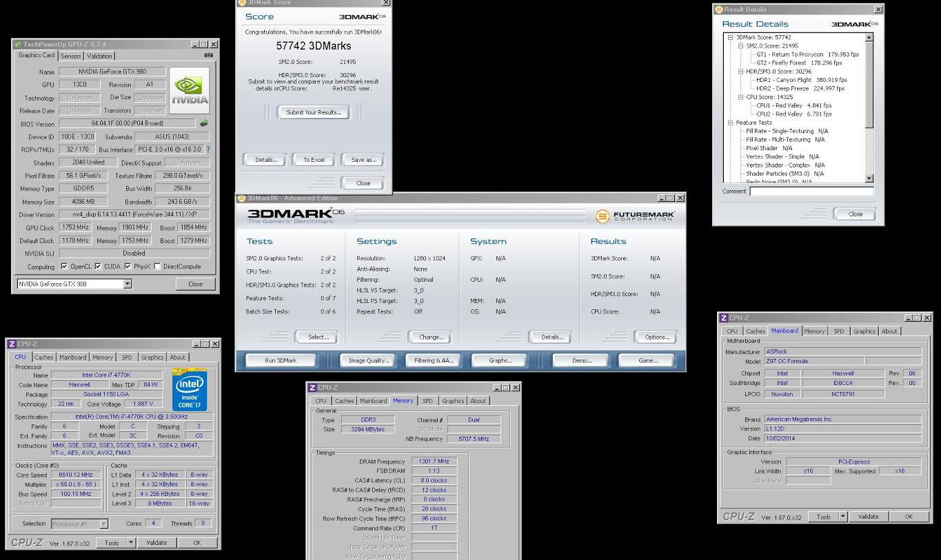Image resolution: width=941 pixels, height=560 pixels.
Task: Click the Select button under Tests
Action: tap(318, 337)
